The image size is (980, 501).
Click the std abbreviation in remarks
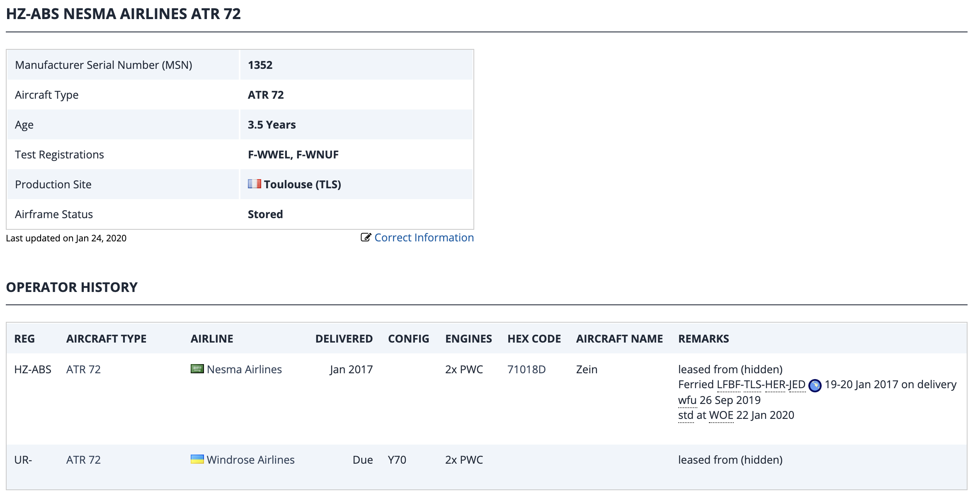click(x=686, y=415)
